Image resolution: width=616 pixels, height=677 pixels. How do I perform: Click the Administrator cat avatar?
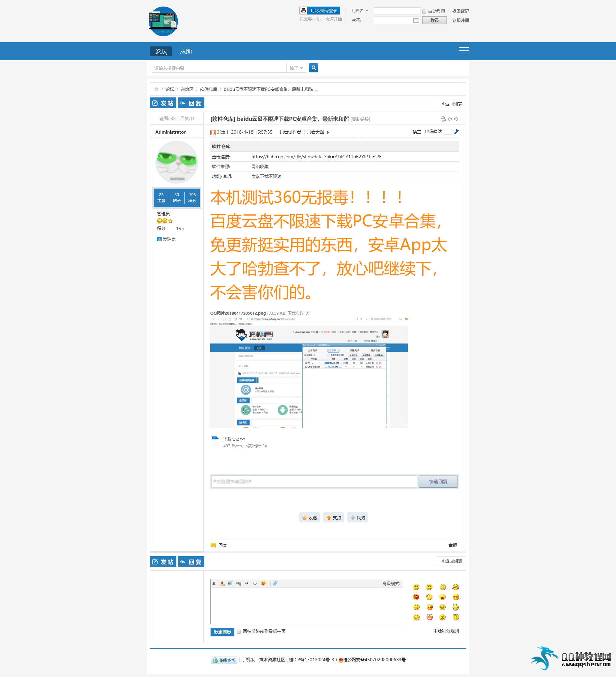pyautogui.click(x=176, y=162)
